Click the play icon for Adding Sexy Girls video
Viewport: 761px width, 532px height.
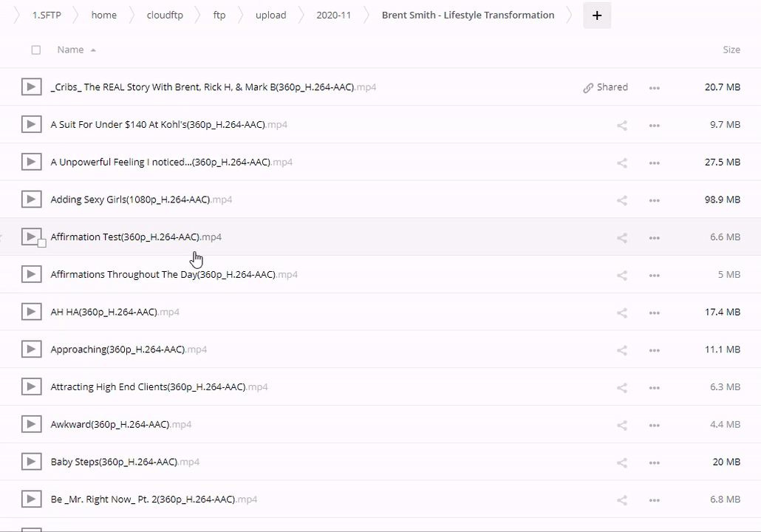(31, 199)
